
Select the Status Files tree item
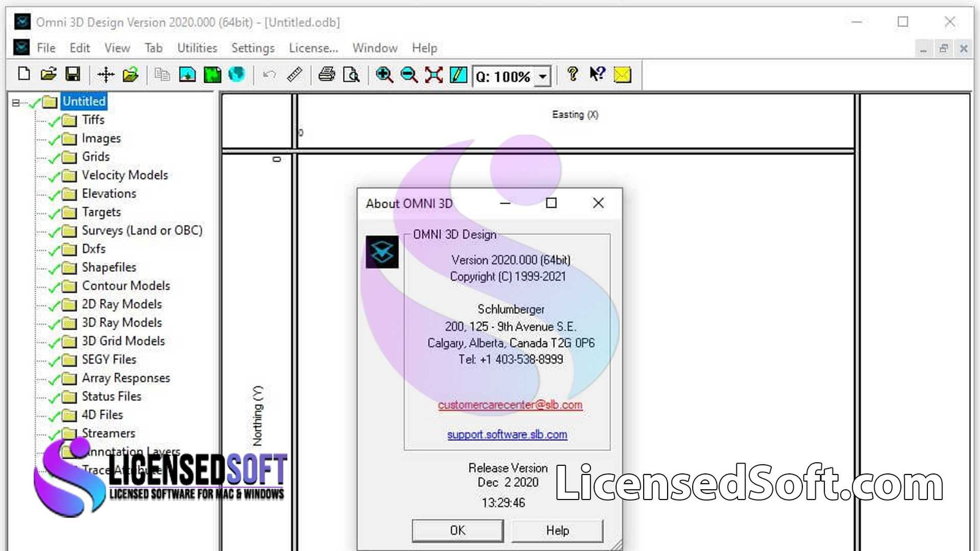coord(111,396)
